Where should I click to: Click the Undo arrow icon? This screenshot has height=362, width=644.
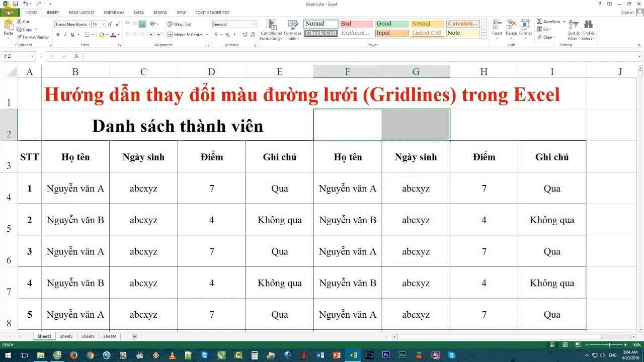click(25, 4)
